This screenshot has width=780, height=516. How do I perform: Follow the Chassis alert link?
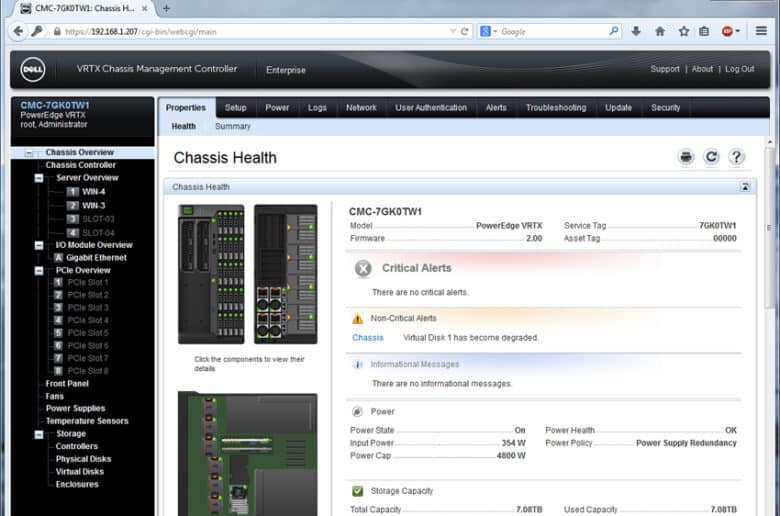click(368, 337)
